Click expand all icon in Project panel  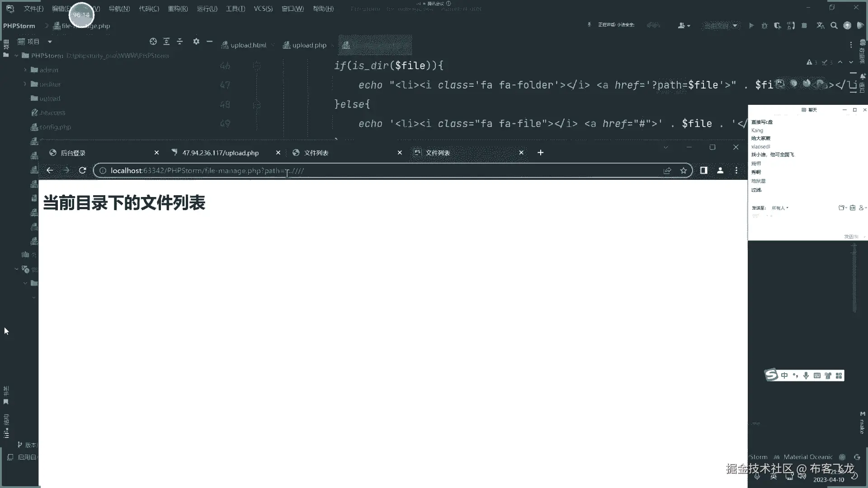click(x=166, y=42)
